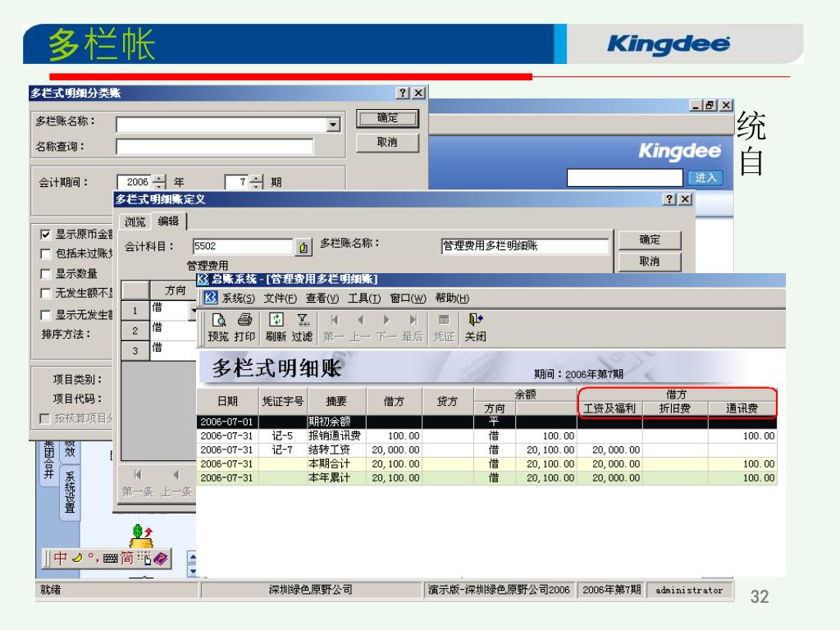
Task: Click the search field left of 进入
Action: tap(624, 178)
